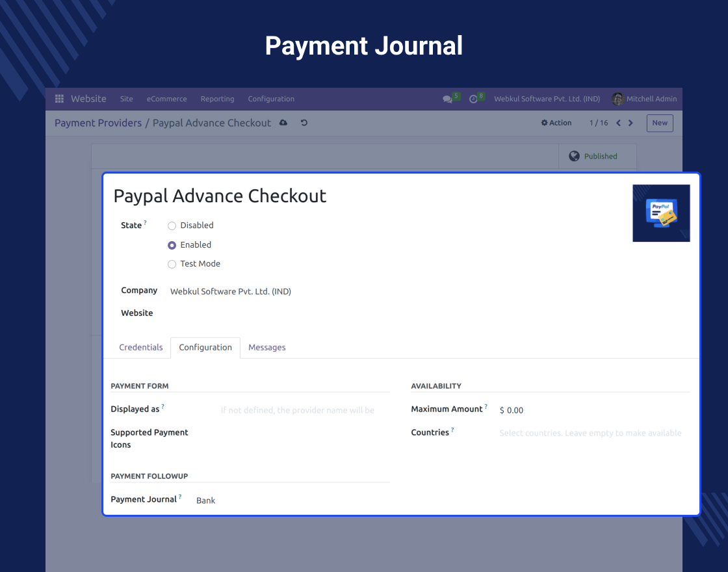Screen dimensions: 728x572
Task: Go to next record arrow
Action: [x=630, y=123]
